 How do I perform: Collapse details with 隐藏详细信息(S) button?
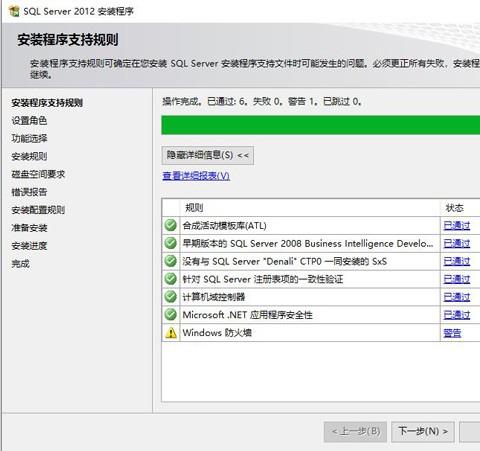tap(208, 155)
